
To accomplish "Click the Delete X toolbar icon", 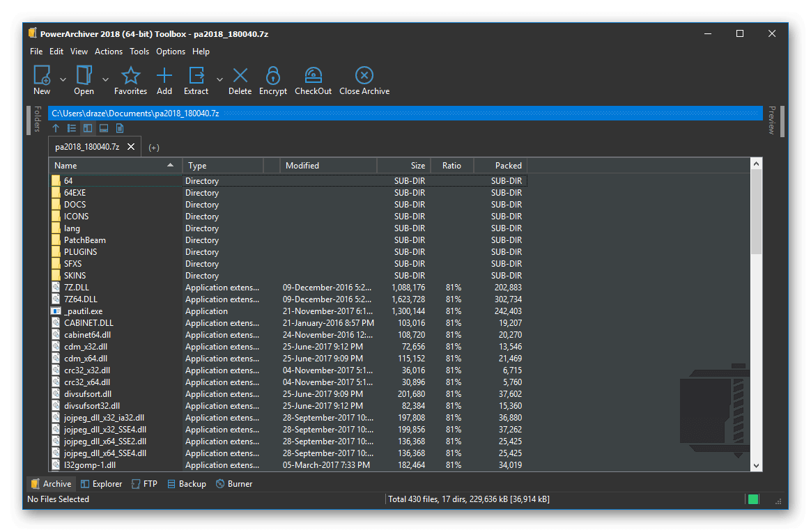I will [x=240, y=75].
